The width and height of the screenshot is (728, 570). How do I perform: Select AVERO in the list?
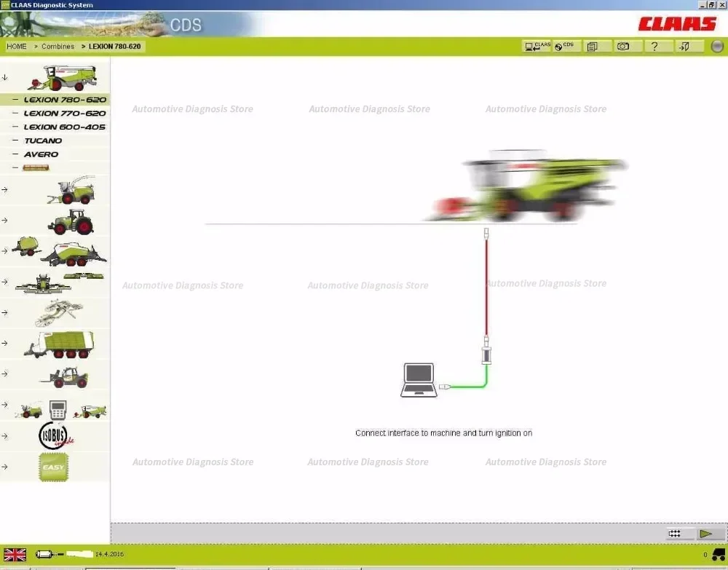(55, 154)
